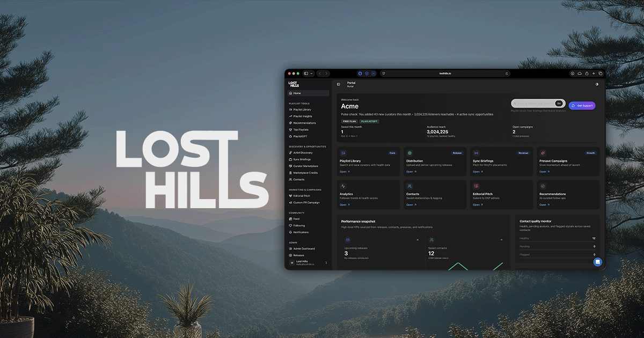644x338 pixels.
Task: Open the Analytics card link
Action: click(x=345, y=205)
